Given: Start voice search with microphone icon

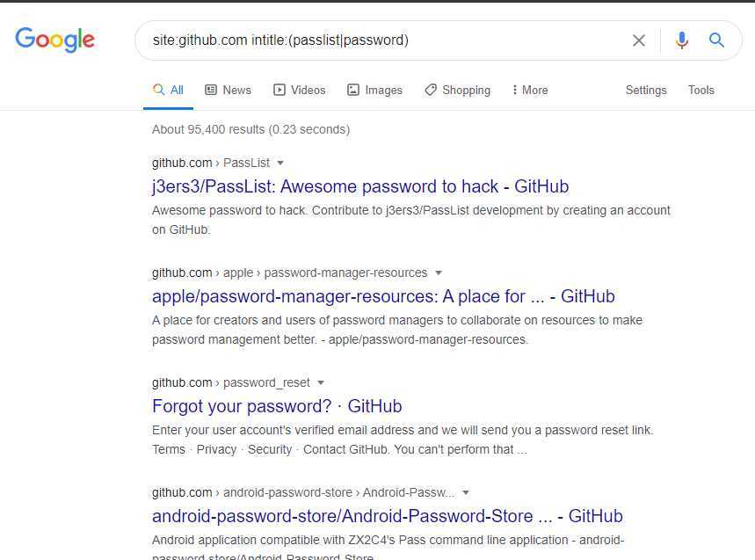Looking at the screenshot, I should point(682,40).
